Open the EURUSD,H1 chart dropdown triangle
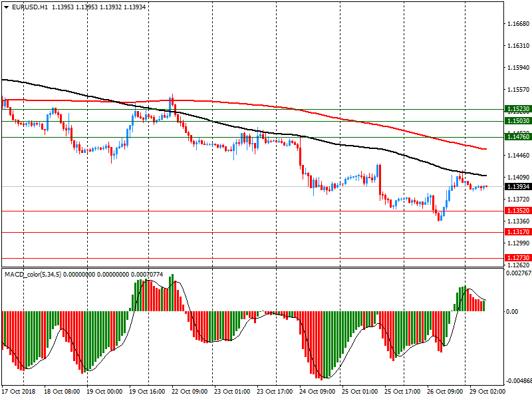 tap(6, 7)
